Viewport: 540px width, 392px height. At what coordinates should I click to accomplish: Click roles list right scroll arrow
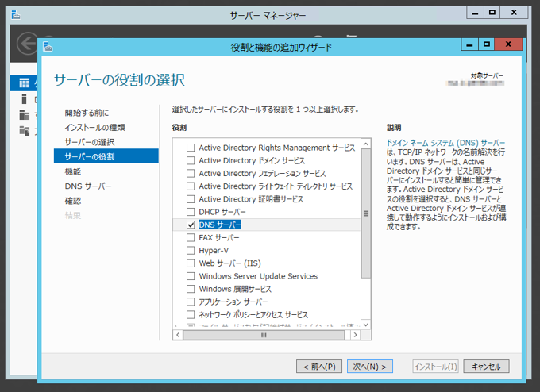tap(356, 335)
